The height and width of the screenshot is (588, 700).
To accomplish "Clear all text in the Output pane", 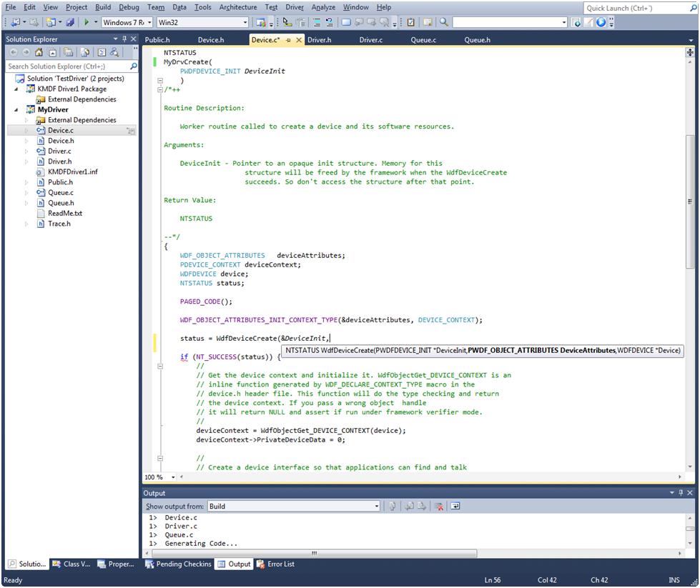I will 440,507.
